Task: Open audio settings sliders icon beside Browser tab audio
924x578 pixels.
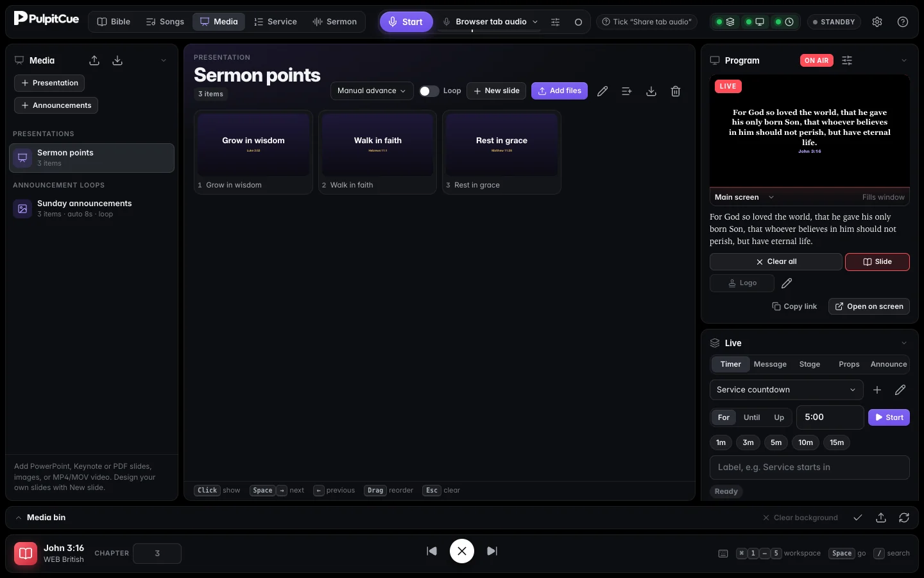Action: (555, 22)
